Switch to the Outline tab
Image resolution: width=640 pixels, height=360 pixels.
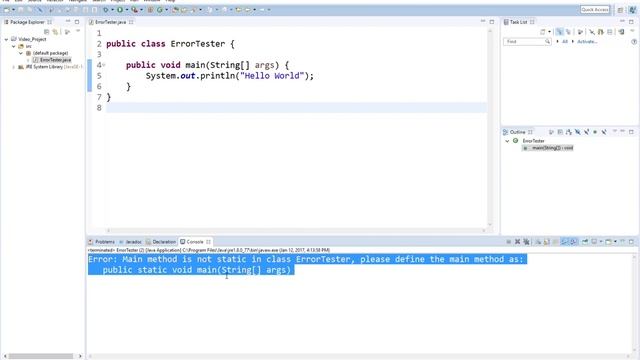click(518, 132)
